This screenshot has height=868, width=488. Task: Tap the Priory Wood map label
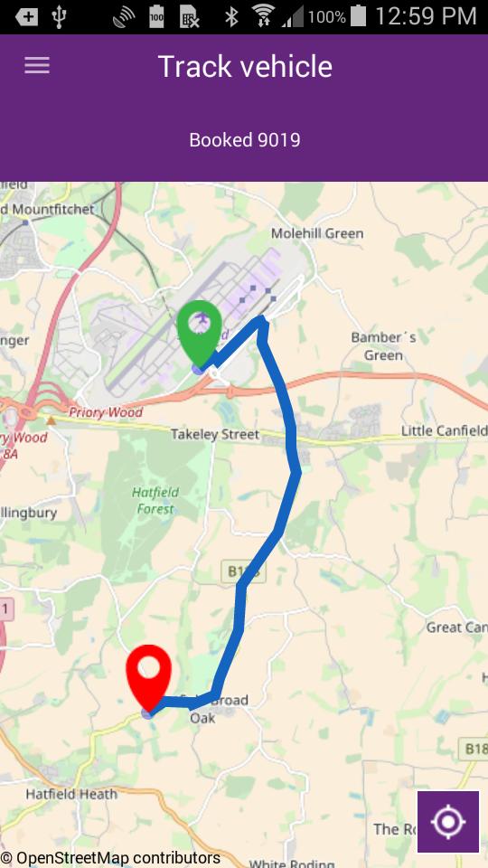(x=106, y=412)
